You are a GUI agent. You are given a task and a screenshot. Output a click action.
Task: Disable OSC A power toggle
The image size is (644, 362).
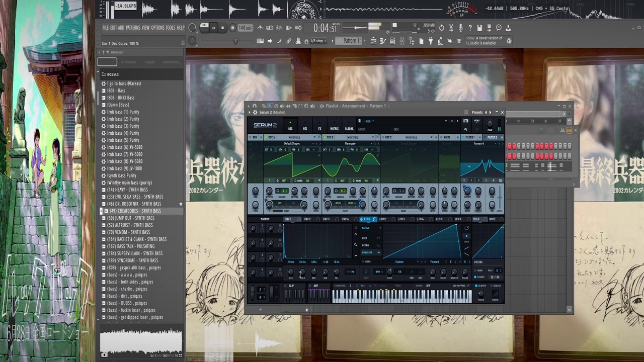point(266,137)
